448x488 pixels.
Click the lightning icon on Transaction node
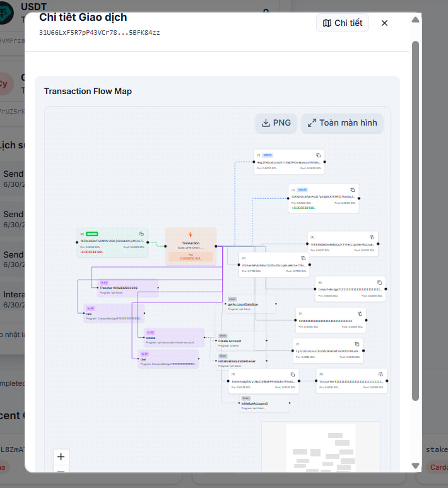tap(191, 235)
